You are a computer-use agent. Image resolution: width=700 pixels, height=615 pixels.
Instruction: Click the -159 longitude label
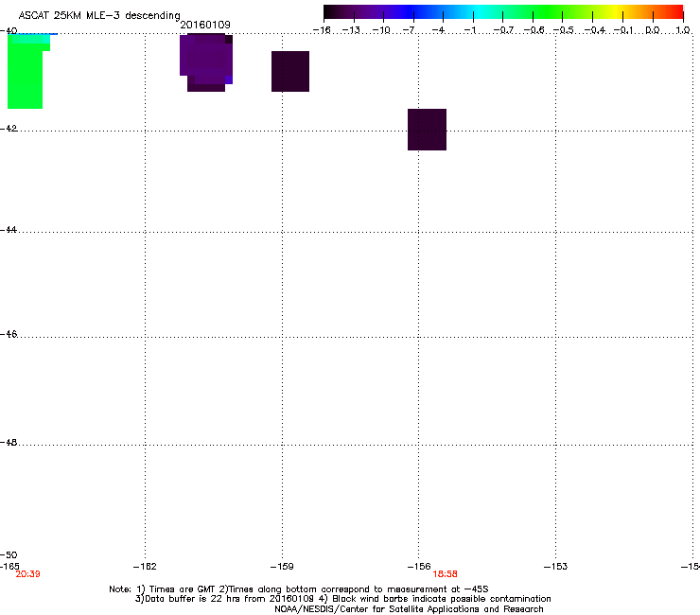click(x=282, y=567)
